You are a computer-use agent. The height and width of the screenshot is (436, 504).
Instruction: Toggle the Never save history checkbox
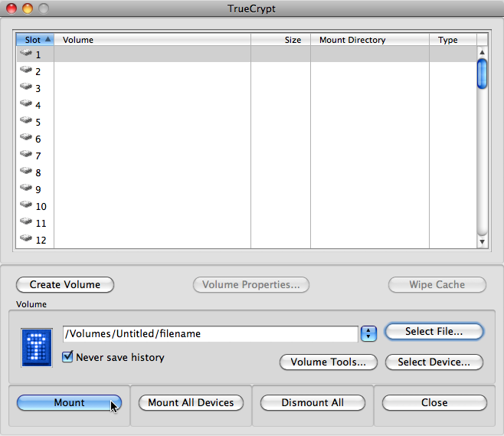point(67,356)
